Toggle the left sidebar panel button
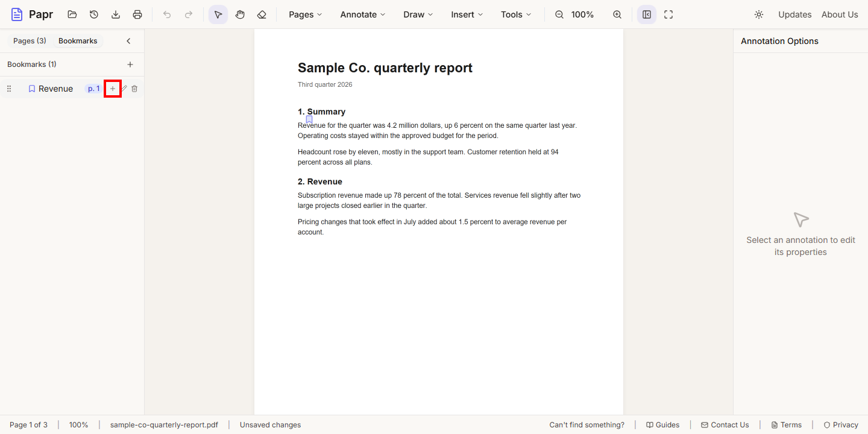Screen dimensions: 868x434 tap(647, 14)
